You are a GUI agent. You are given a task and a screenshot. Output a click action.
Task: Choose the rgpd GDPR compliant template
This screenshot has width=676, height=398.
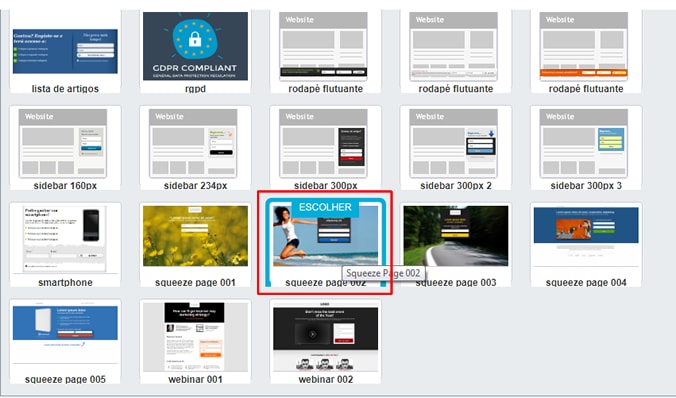pyautogui.click(x=195, y=51)
